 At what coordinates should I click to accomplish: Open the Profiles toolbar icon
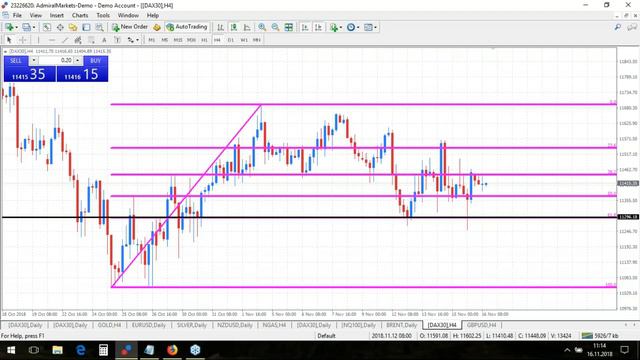point(26,27)
